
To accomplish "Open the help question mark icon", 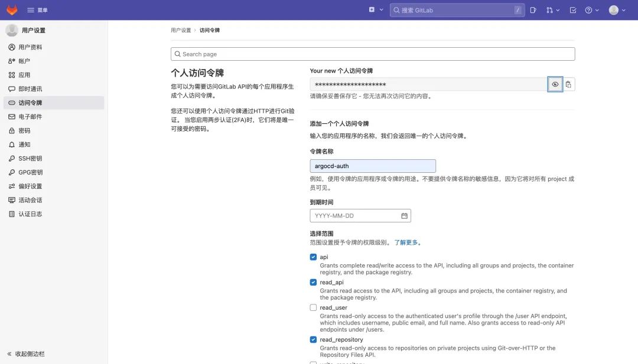I will [588, 10].
